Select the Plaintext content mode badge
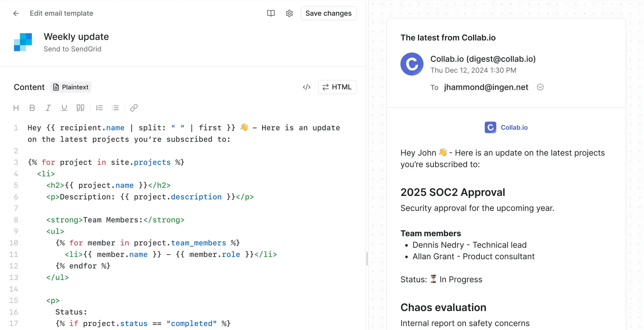 (71, 87)
